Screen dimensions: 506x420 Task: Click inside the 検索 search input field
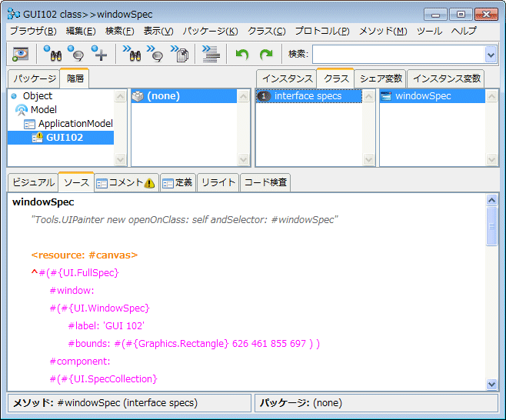[x=398, y=54]
